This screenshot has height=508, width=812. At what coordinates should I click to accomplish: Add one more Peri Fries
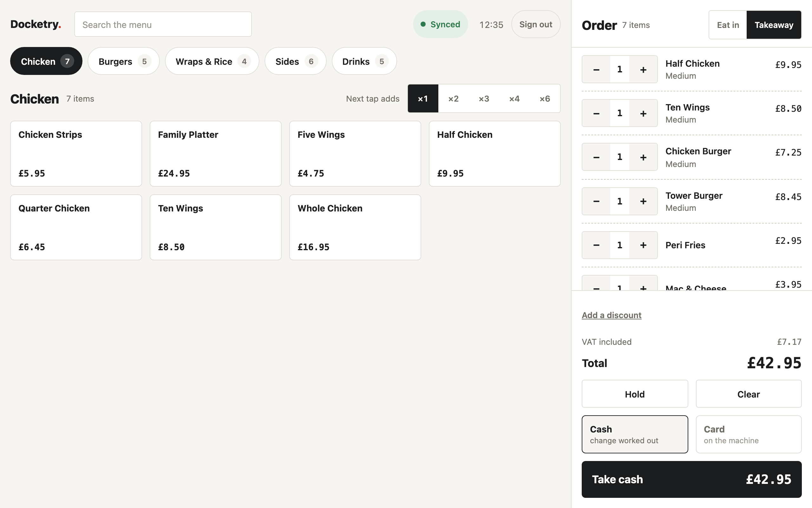pyautogui.click(x=643, y=245)
